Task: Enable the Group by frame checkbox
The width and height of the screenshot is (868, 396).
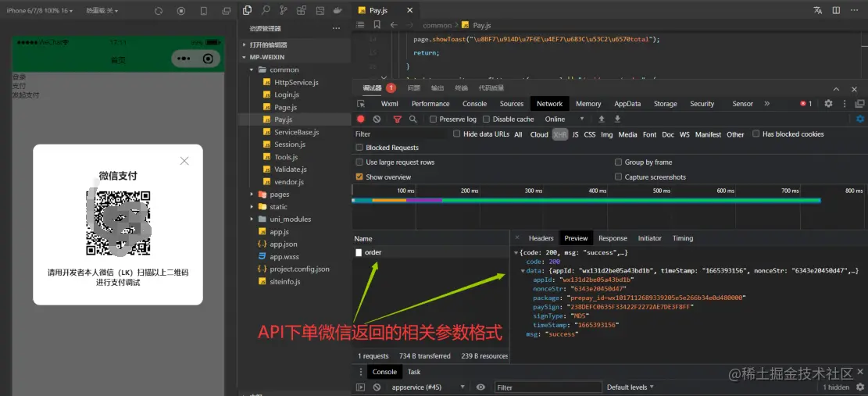Action: click(618, 162)
